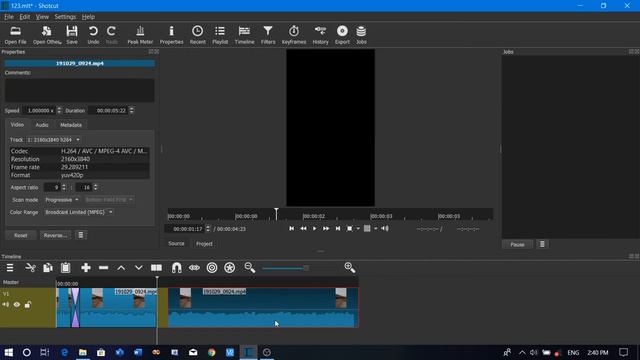Click the aspect ratio 9 stepper

point(64,187)
